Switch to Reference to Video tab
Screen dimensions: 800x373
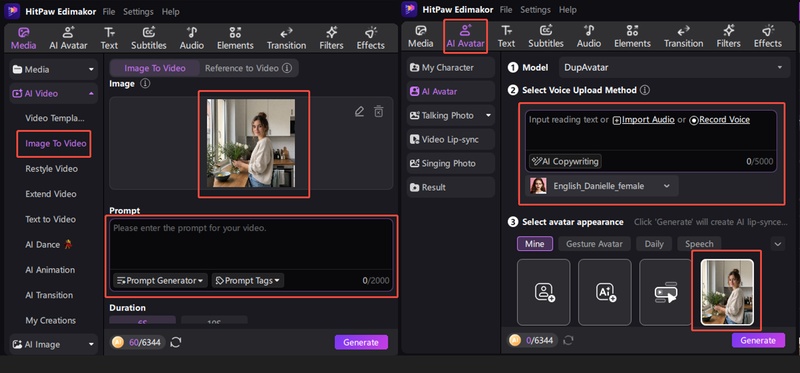(248, 68)
